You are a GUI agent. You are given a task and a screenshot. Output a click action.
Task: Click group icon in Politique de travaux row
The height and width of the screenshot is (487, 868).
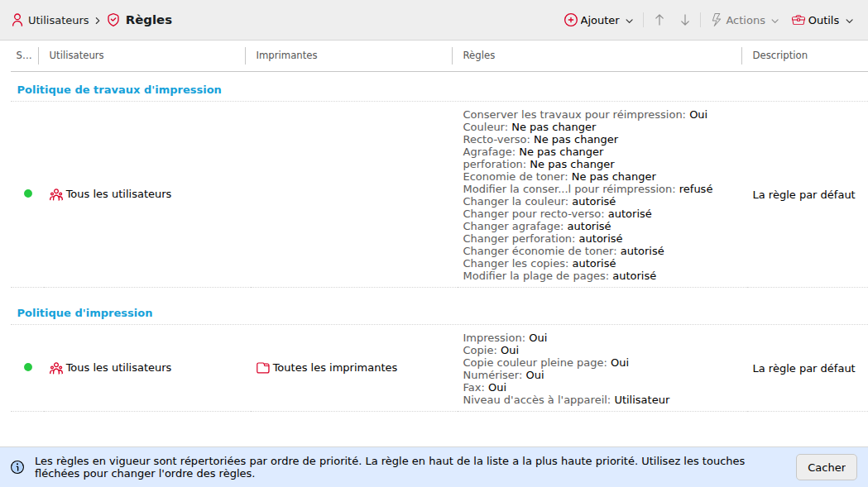[56, 194]
